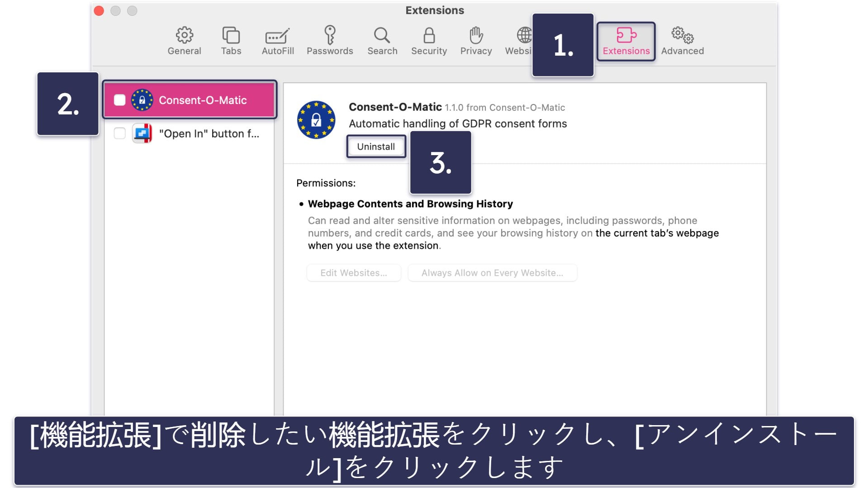Open the partly hidden Websites preferences tab
868x488 pixels.
click(x=519, y=41)
